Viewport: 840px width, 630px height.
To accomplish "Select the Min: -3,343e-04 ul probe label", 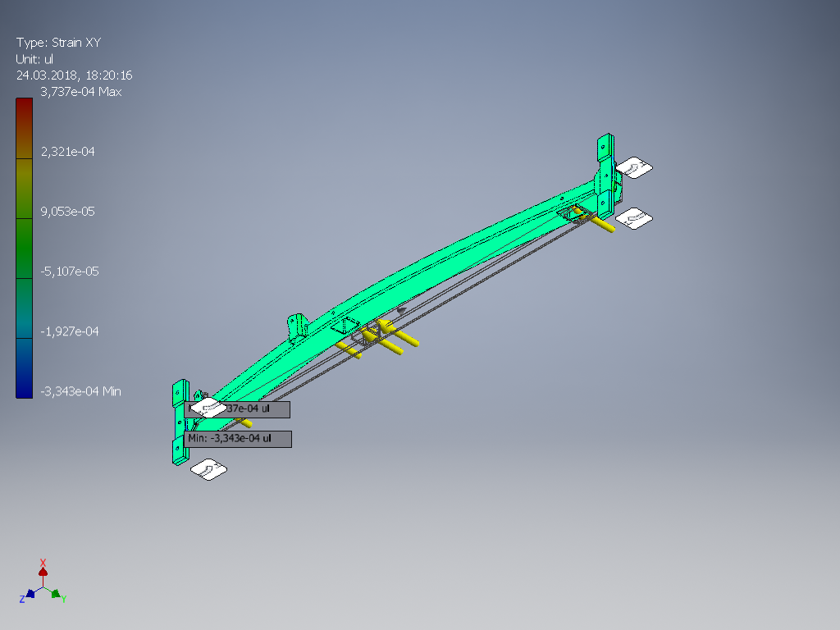I will (238, 439).
